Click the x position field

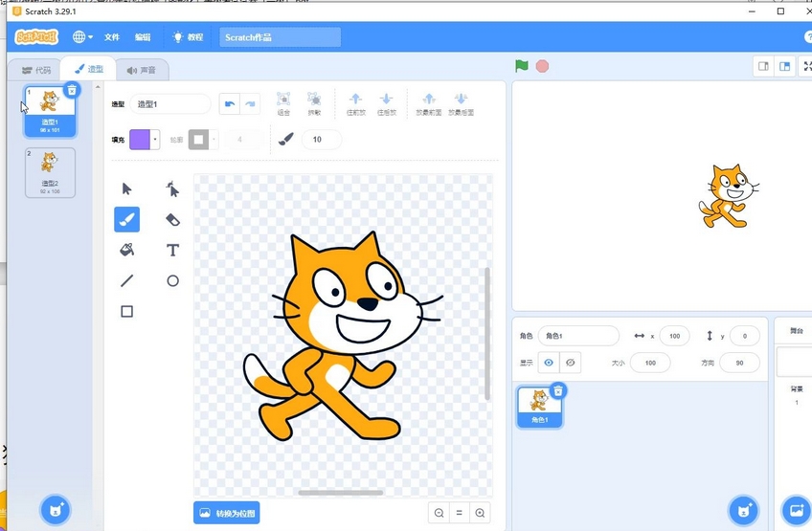(x=674, y=336)
